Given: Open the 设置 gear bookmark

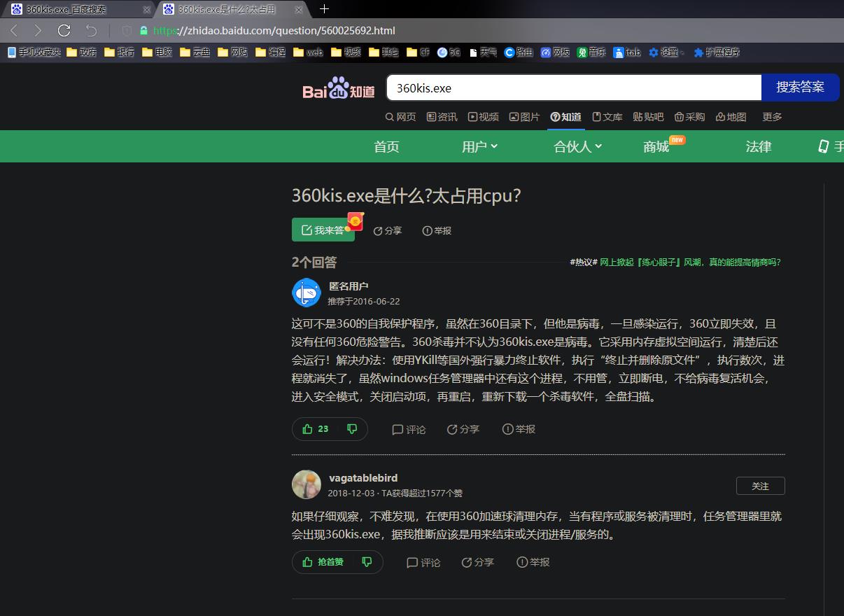Looking at the screenshot, I should tap(666, 52).
